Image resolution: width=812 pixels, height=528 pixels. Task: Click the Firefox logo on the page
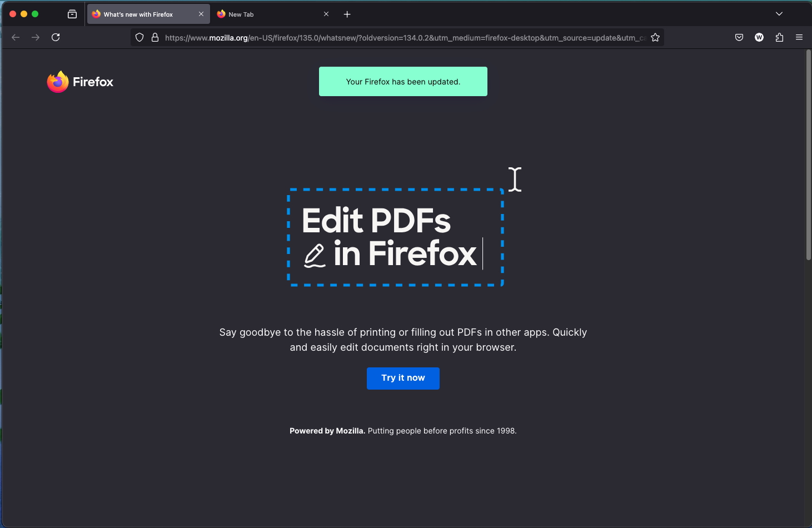[80, 82]
